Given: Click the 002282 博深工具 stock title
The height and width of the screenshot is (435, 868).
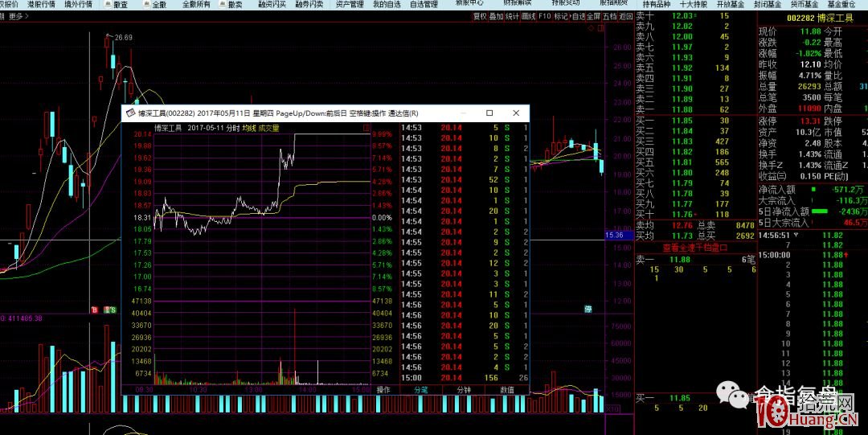Looking at the screenshot, I should click(x=821, y=18).
